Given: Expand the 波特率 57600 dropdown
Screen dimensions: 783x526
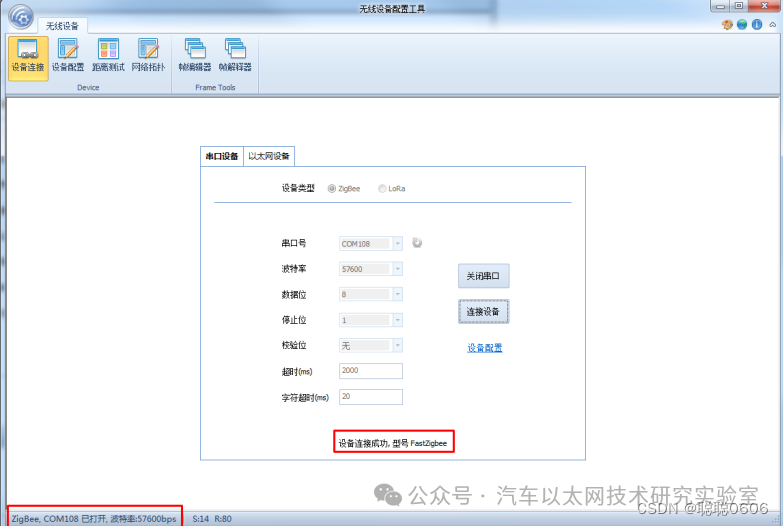Looking at the screenshot, I should (x=397, y=269).
